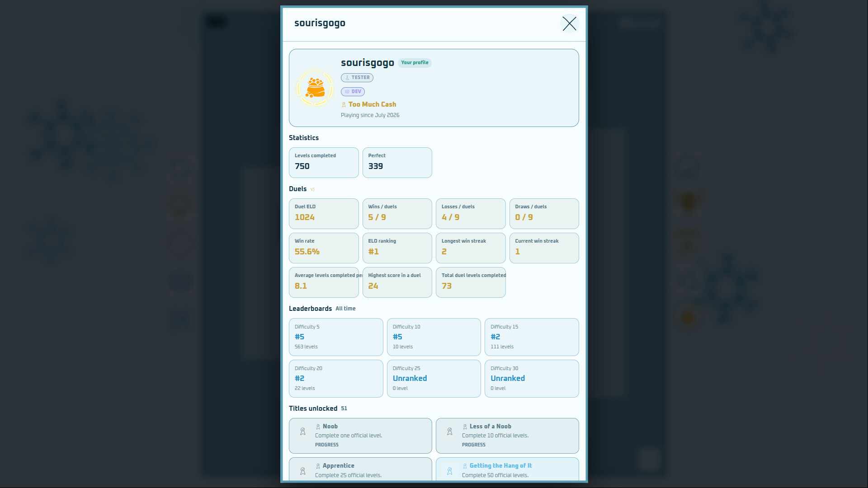The width and height of the screenshot is (868, 488).
Task: Close the sourisgogo profile dialog
Action: (x=569, y=23)
